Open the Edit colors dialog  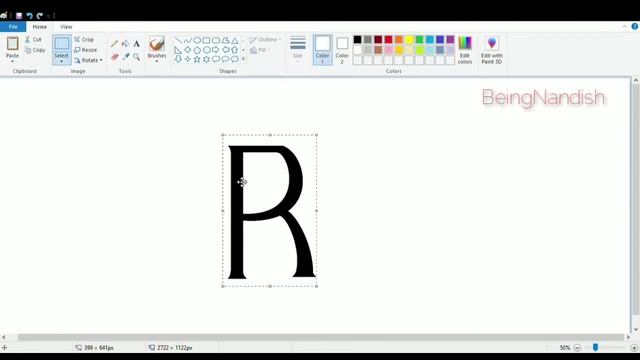(464, 50)
